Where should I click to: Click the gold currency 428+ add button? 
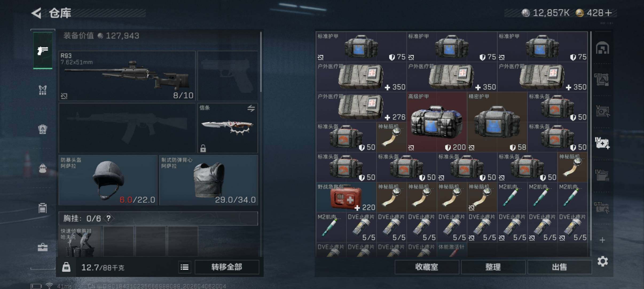(608, 13)
